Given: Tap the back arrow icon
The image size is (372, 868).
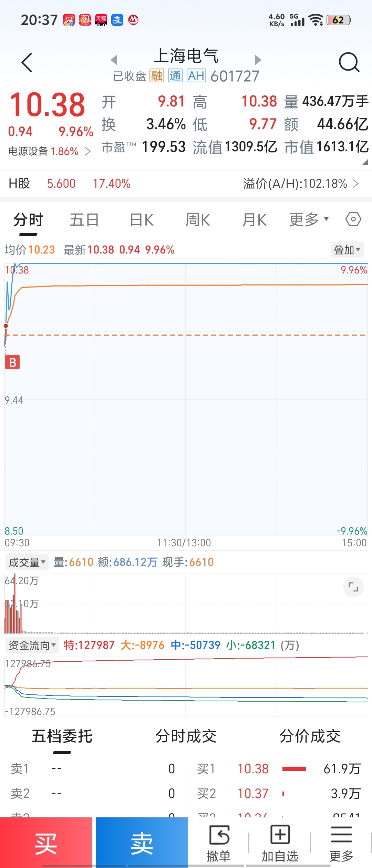Looking at the screenshot, I should [27, 62].
